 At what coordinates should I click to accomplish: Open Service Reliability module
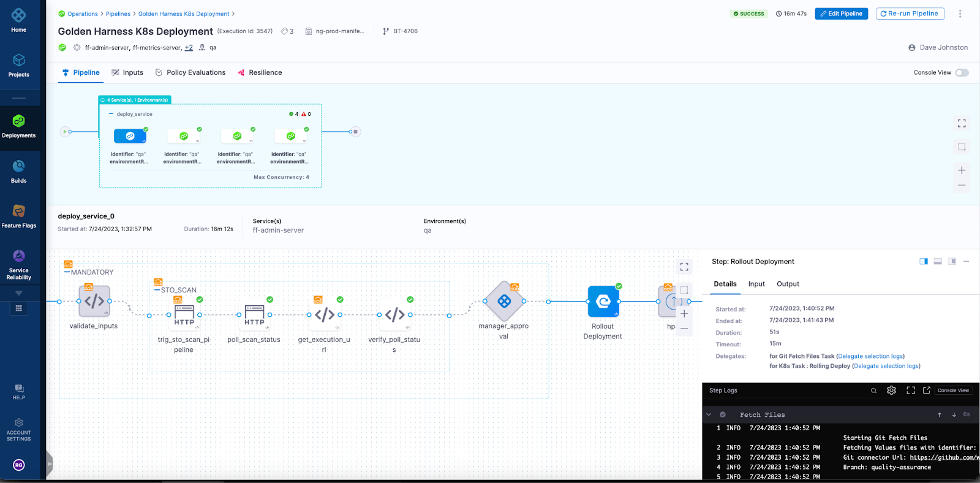pyautogui.click(x=18, y=264)
